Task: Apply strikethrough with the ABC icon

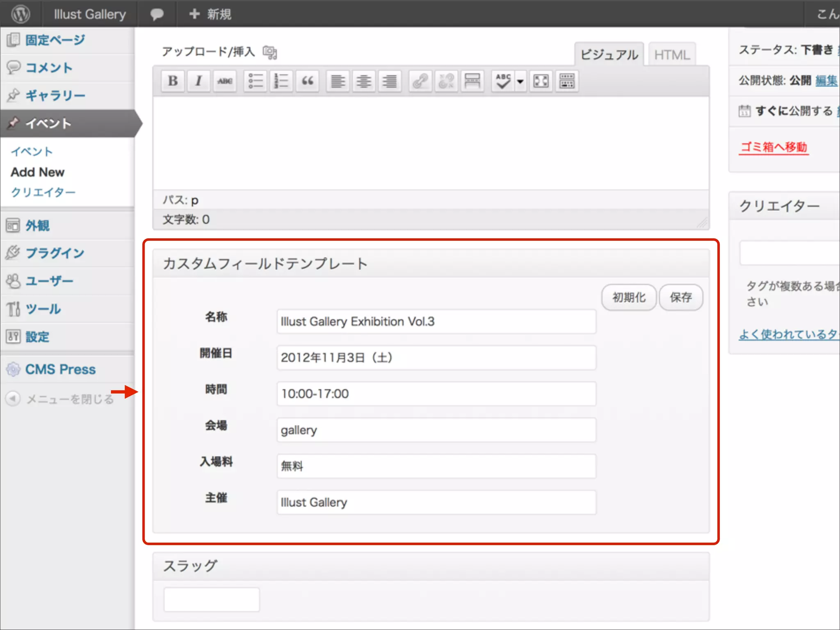Action: (x=225, y=81)
